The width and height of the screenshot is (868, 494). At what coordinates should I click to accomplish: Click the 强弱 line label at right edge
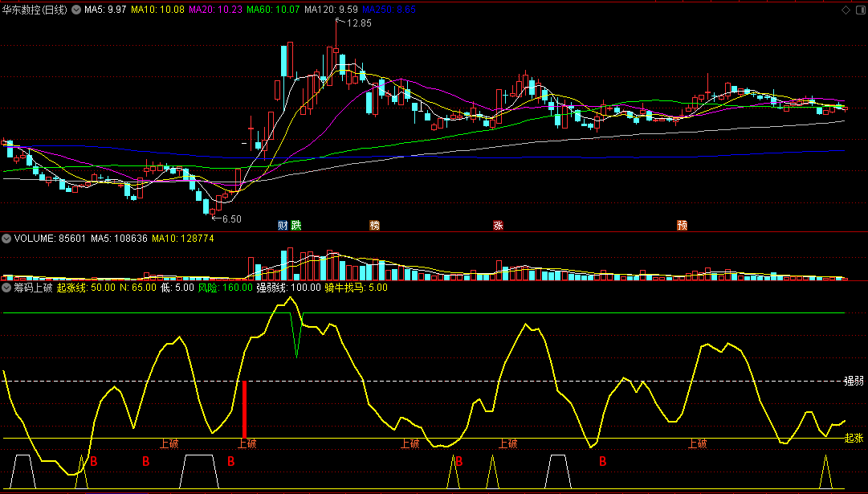[x=854, y=381]
